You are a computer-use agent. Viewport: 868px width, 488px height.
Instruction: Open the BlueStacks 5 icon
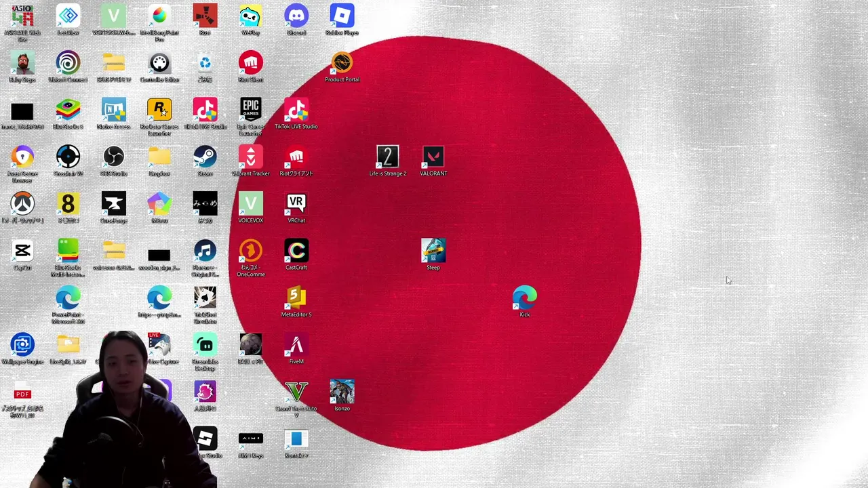68,110
